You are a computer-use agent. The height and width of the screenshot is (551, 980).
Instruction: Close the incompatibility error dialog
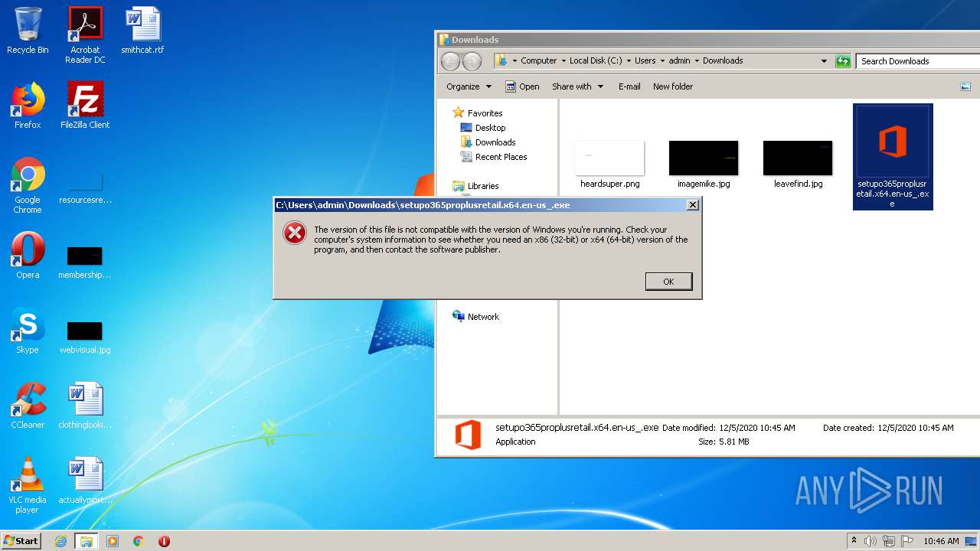pos(692,205)
